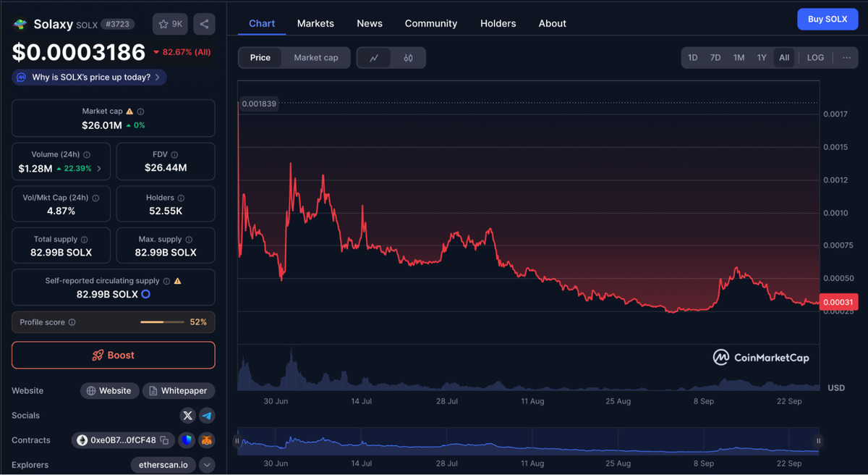
Task: Open the FDV info icon
Action: (x=174, y=155)
